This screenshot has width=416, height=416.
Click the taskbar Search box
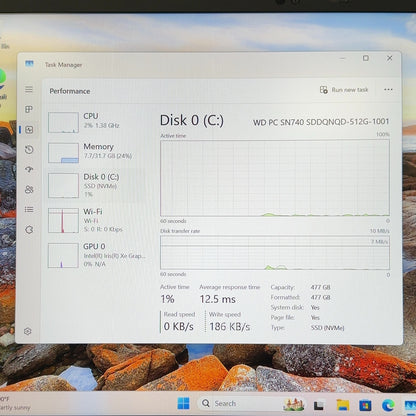point(239,403)
